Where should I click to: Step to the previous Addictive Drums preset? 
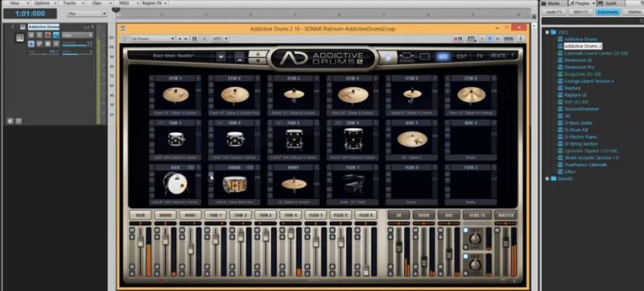(x=258, y=53)
